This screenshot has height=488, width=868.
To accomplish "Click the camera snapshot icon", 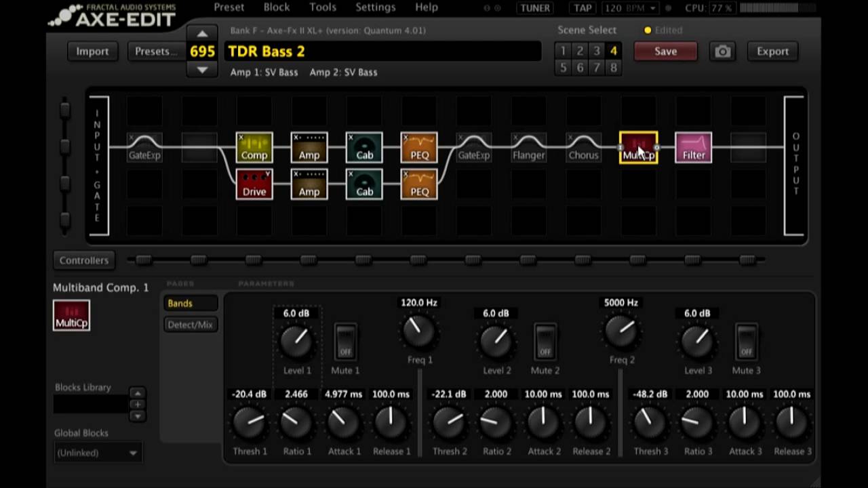I will coord(723,52).
